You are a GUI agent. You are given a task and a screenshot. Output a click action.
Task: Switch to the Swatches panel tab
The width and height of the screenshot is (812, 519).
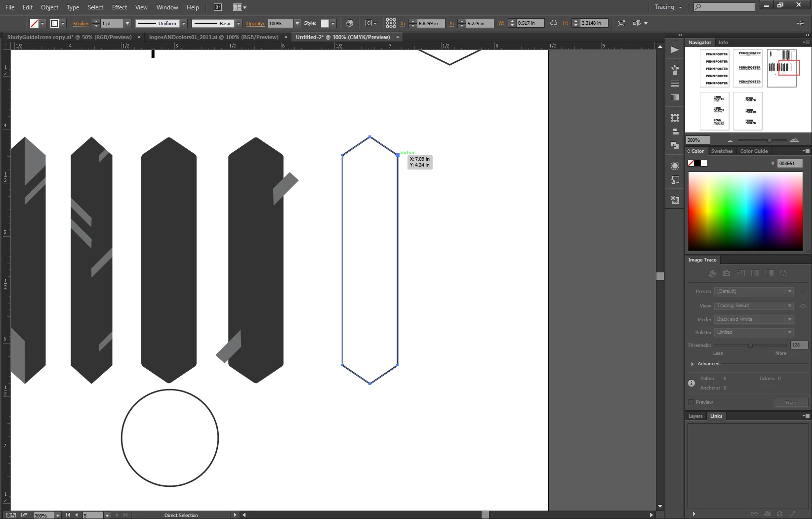pyautogui.click(x=722, y=151)
